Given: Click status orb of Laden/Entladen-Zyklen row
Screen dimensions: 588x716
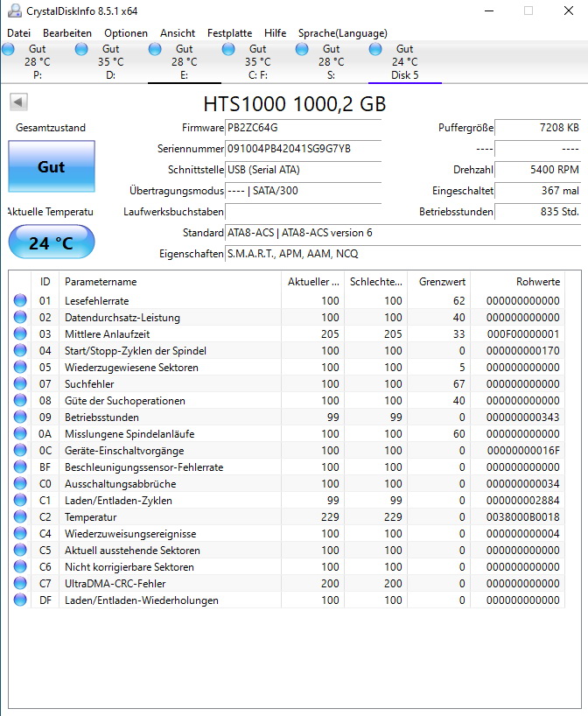Looking at the screenshot, I should pos(20,500).
